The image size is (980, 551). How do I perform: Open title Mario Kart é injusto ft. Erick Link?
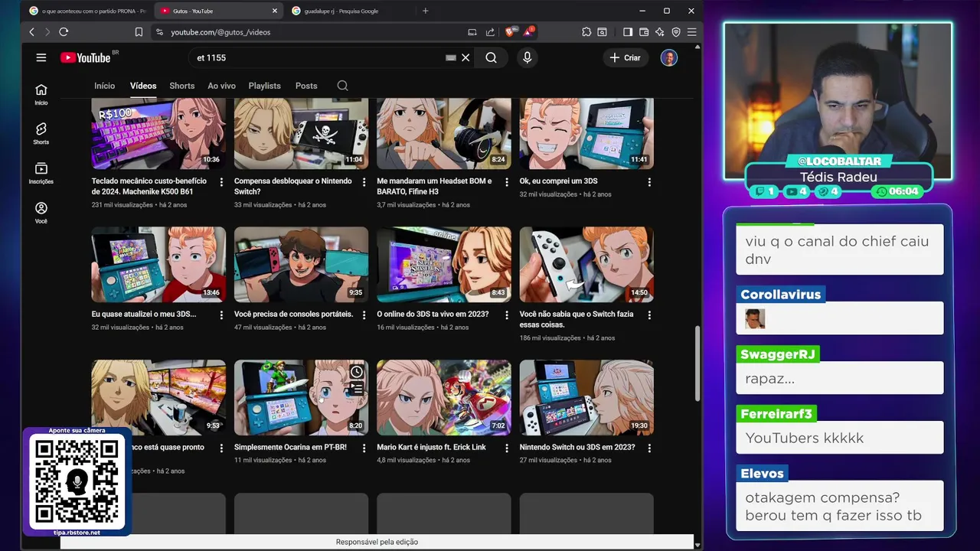pos(431,447)
